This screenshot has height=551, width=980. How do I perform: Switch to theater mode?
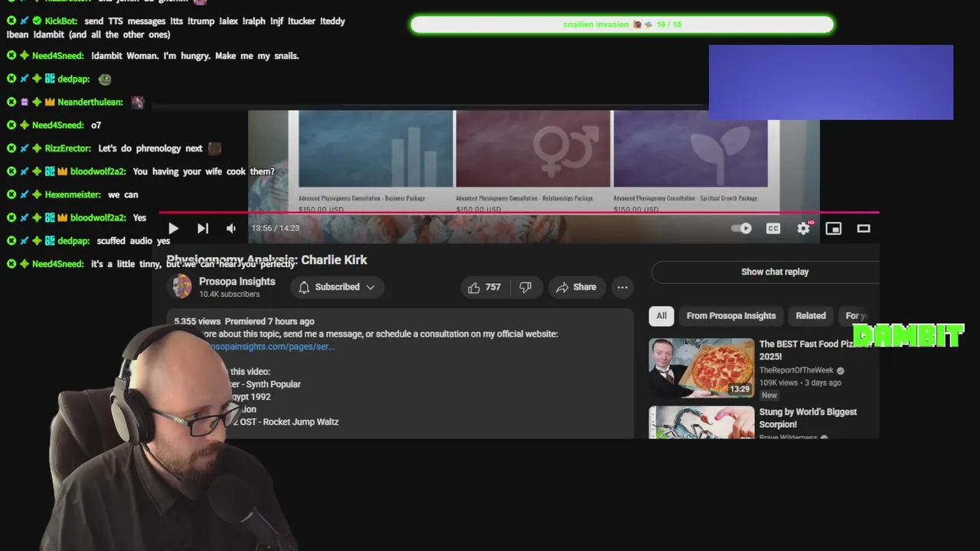click(864, 228)
